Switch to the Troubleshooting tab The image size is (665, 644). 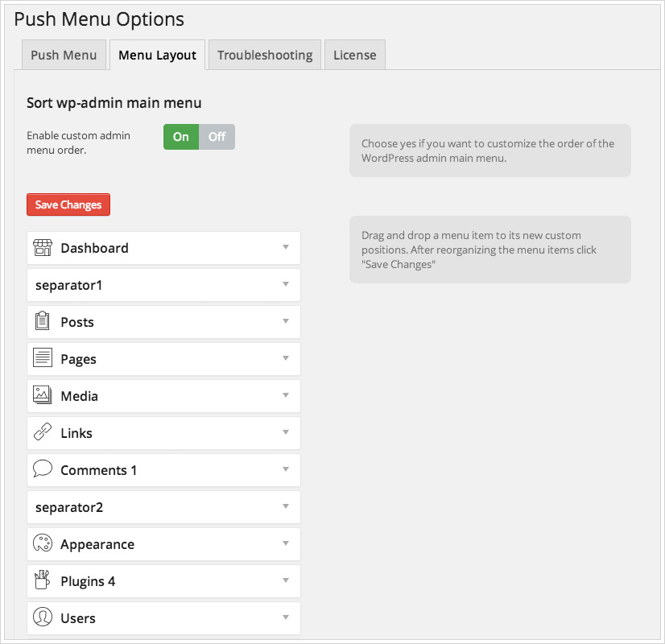click(x=265, y=55)
